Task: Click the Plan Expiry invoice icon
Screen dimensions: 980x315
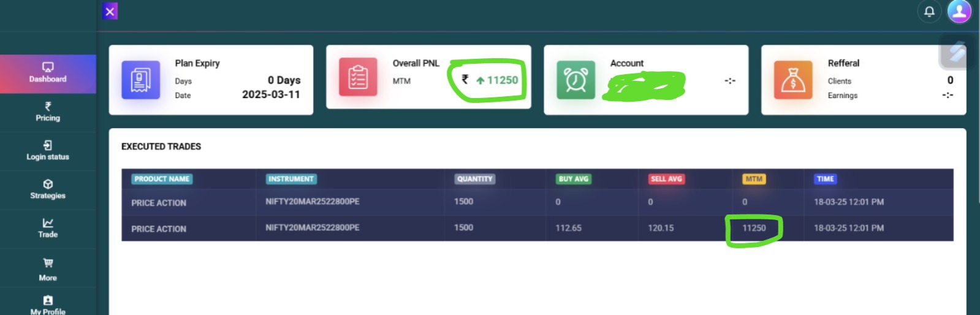Action: pos(140,80)
